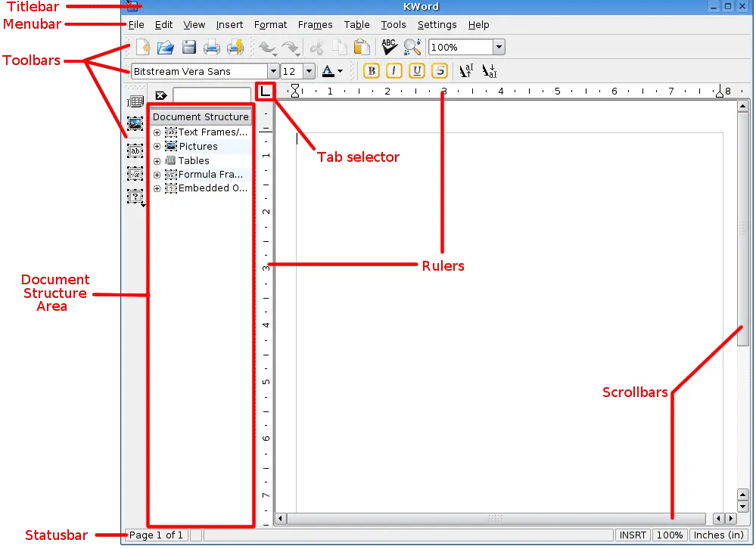756x549 pixels.
Task: Toggle bold formatting
Action: (x=372, y=71)
